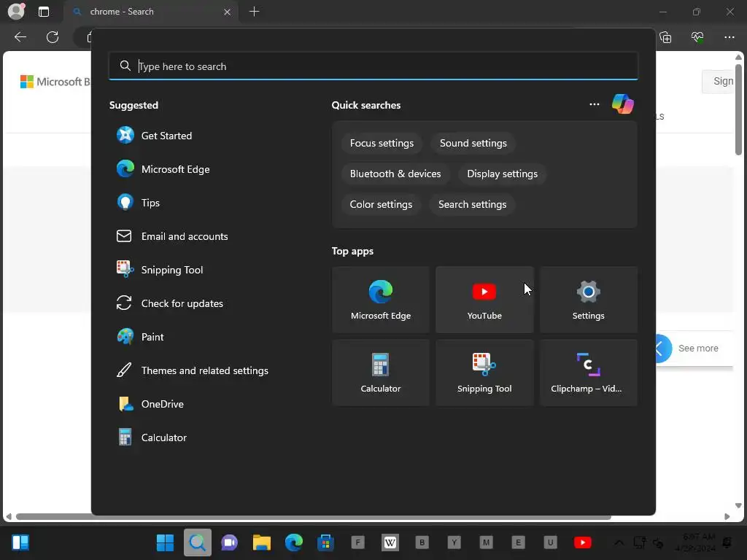
Task: Select the chrome - Search tab
Action: 149,12
